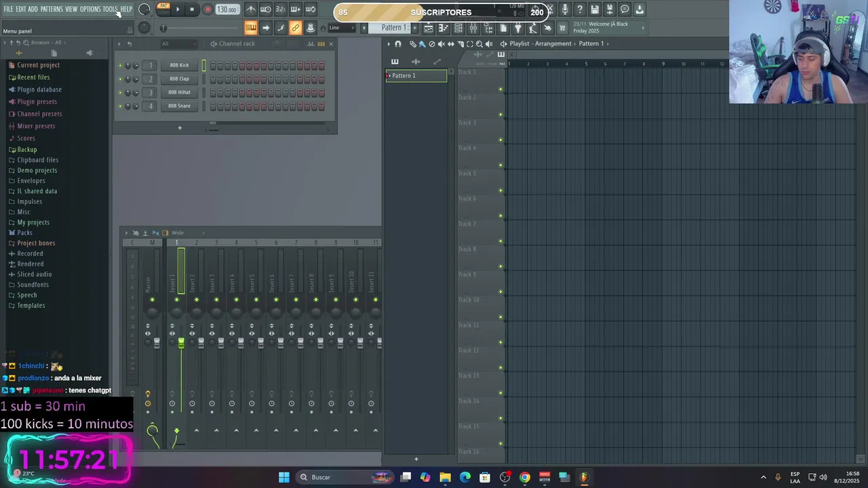Open the View channel rack toolbar icon
868x488 pixels.
[x=458, y=28]
